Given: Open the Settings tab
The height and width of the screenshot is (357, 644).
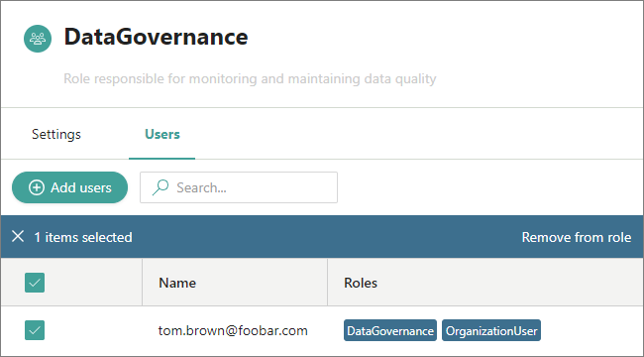Looking at the screenshot, I should (56, 135).
